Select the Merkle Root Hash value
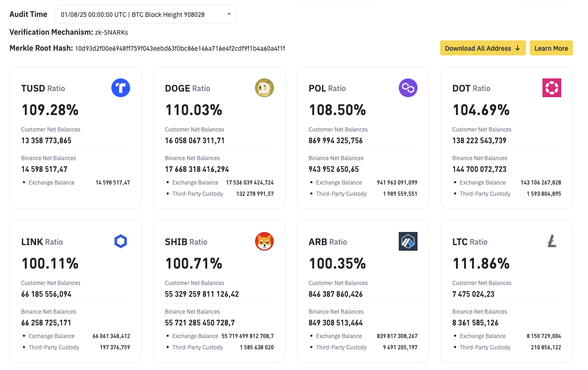588x370 pixels. point(180,48)
